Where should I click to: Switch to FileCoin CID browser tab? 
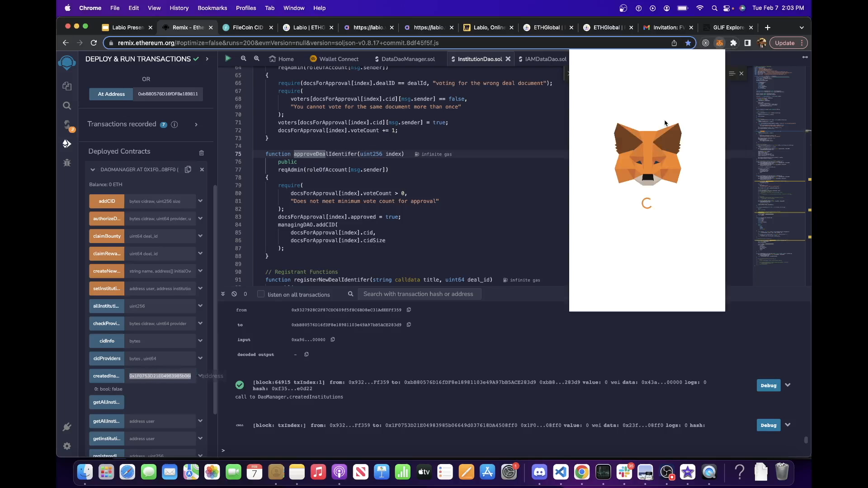pyautogui.click(x=247, y=28)
